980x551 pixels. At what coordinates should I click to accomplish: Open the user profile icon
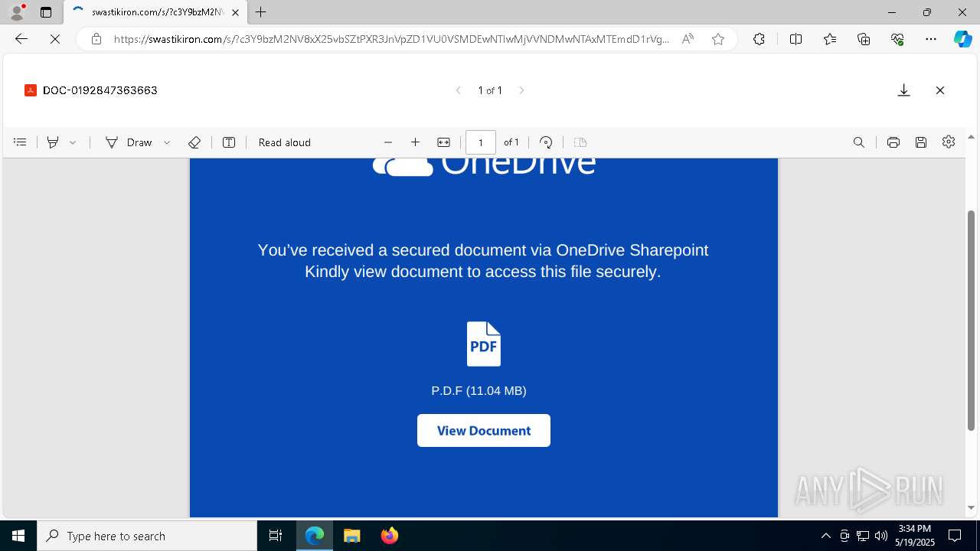[x=17, y=12]
